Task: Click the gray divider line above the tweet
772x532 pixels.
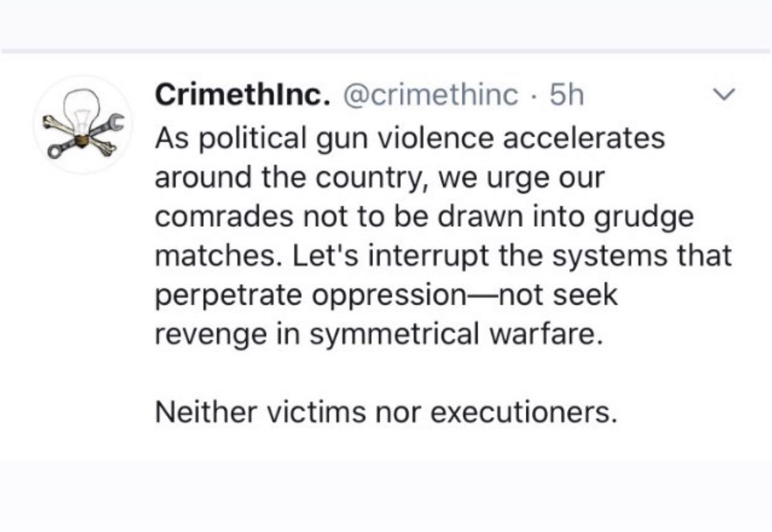Action: pyautogui.click(x=386, y=50)
